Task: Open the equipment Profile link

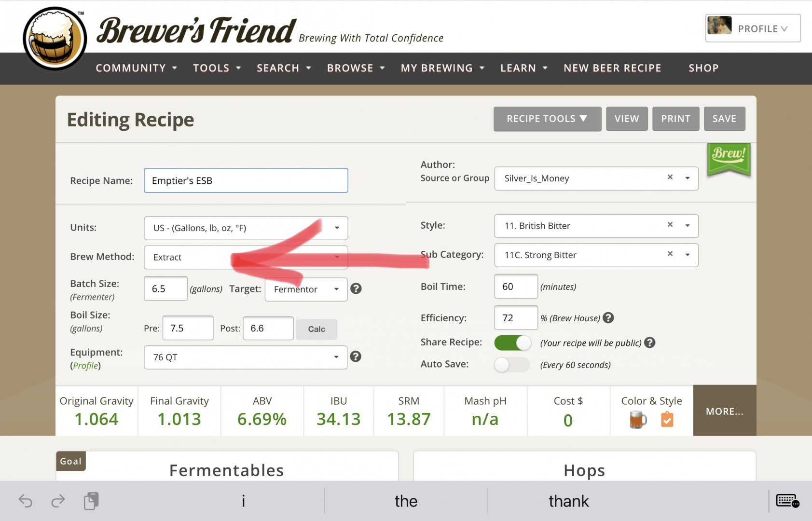Action: pyautogui.click(x=86, y=366)
